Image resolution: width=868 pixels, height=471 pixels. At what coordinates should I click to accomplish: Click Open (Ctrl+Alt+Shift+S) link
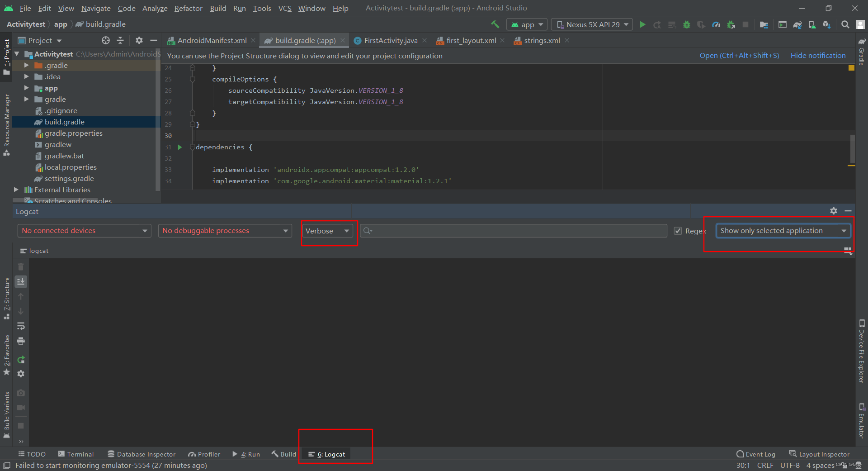pyautogui.click(x=739, y=55)
